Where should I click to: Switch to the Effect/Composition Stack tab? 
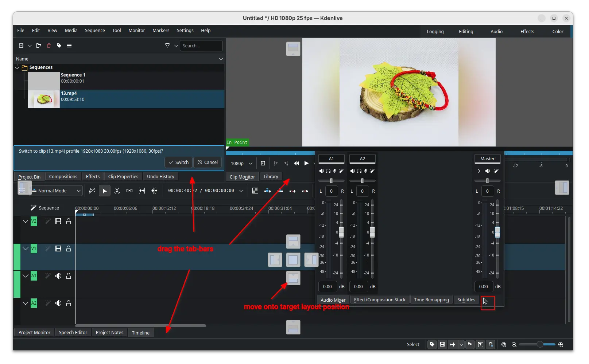pos(379,300)
